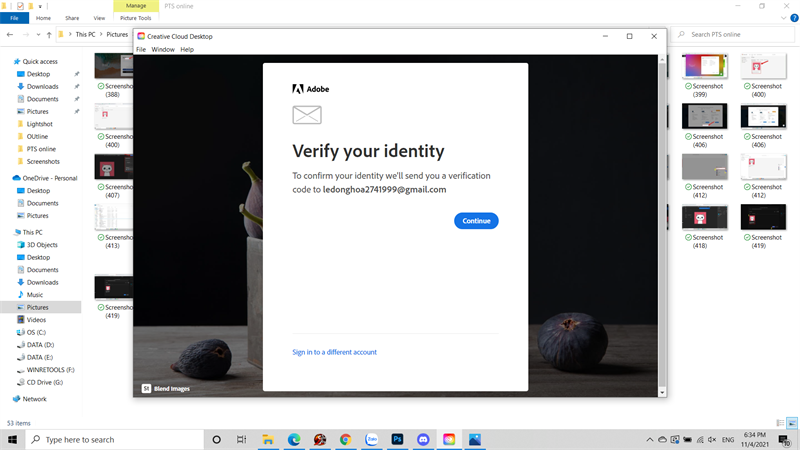The height and width of the screenshot is (450, 800).
Task: Click the ENG language indicator
Action: [x=728, y=439]
